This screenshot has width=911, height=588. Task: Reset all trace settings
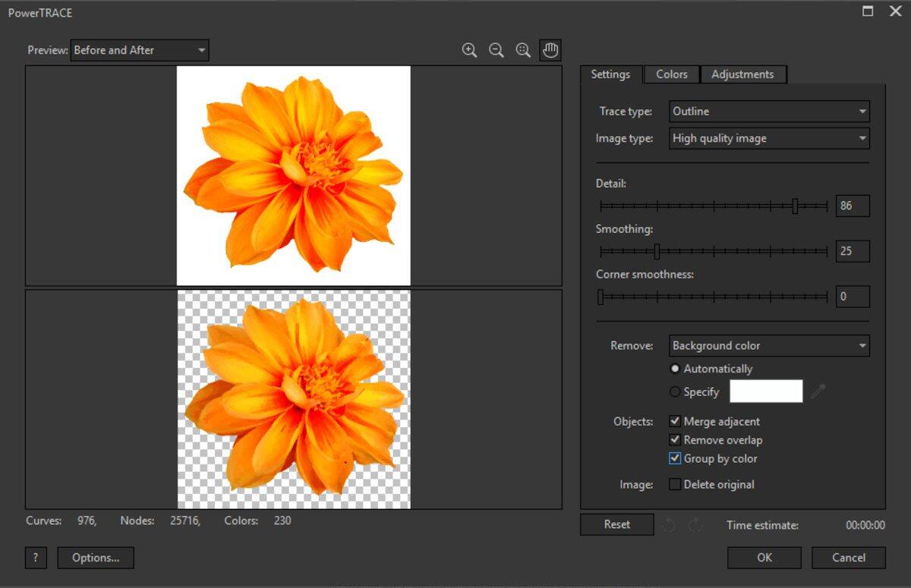(616, 524)
